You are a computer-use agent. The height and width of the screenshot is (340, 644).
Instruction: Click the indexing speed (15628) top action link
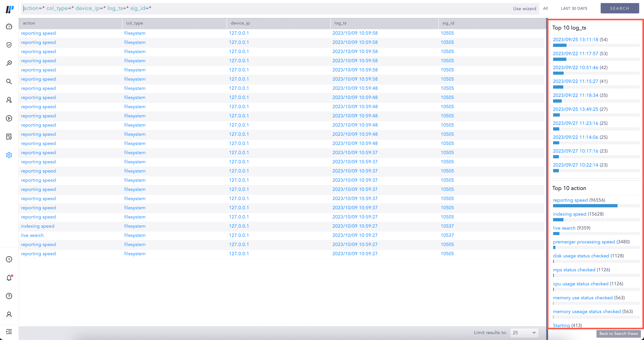569,214
